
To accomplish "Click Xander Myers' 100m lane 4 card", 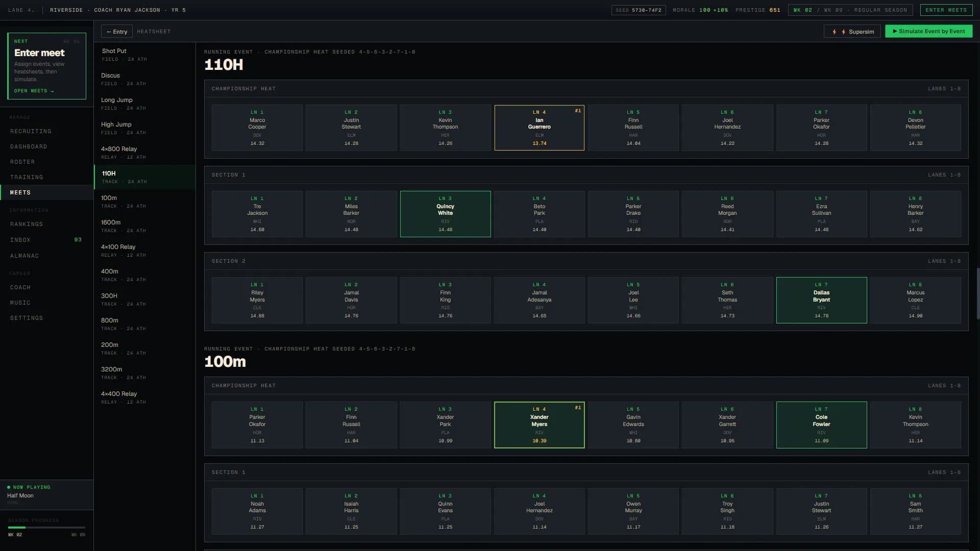I will (539, 425).
